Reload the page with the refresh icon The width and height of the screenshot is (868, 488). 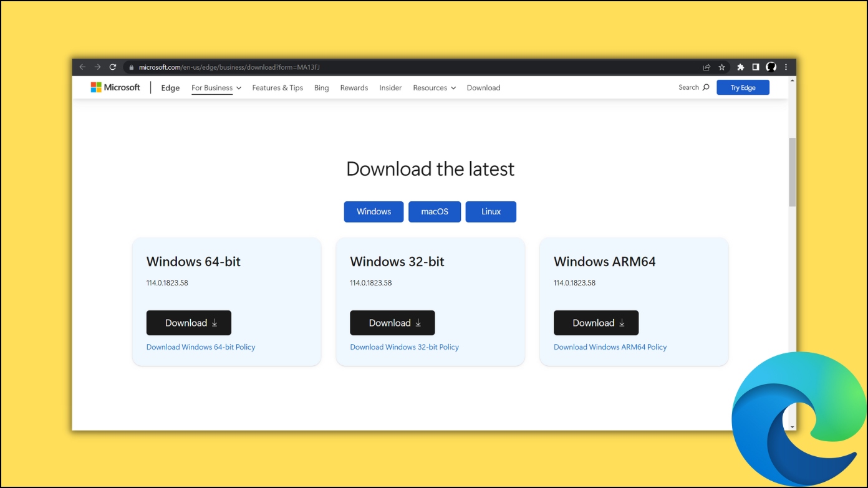click(113, 67)
